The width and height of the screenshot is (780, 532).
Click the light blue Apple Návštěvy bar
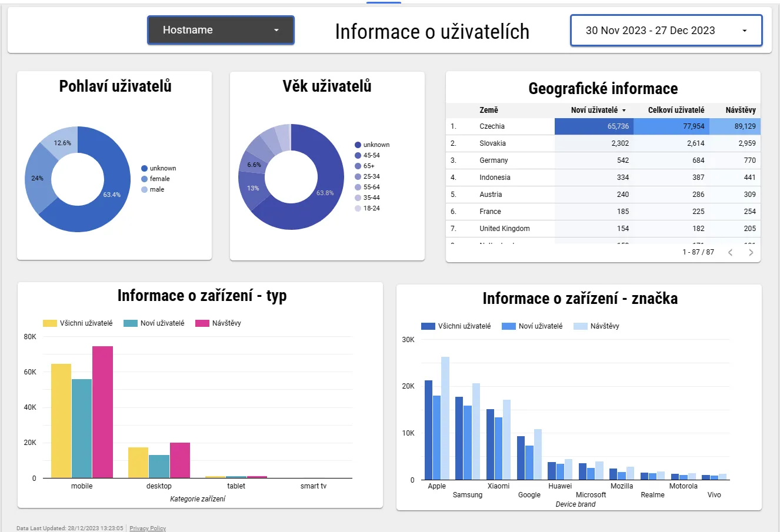445,419
